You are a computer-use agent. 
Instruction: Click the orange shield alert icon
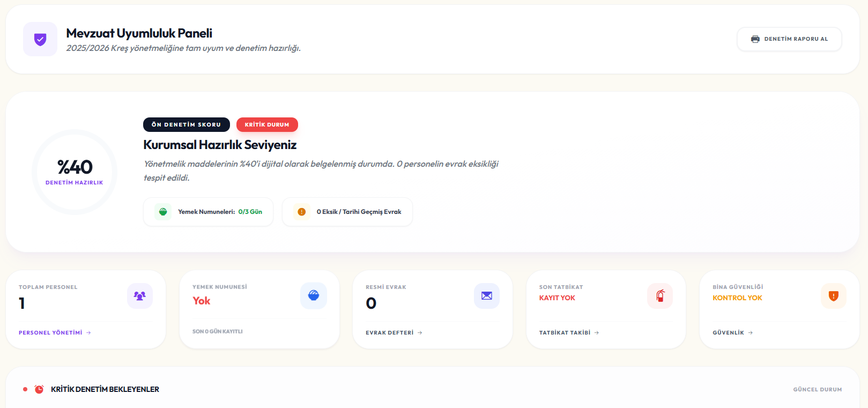coord(834,296)
